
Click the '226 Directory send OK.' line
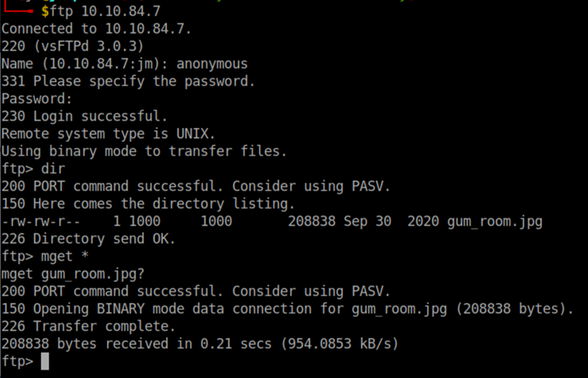tap(88, 239)
